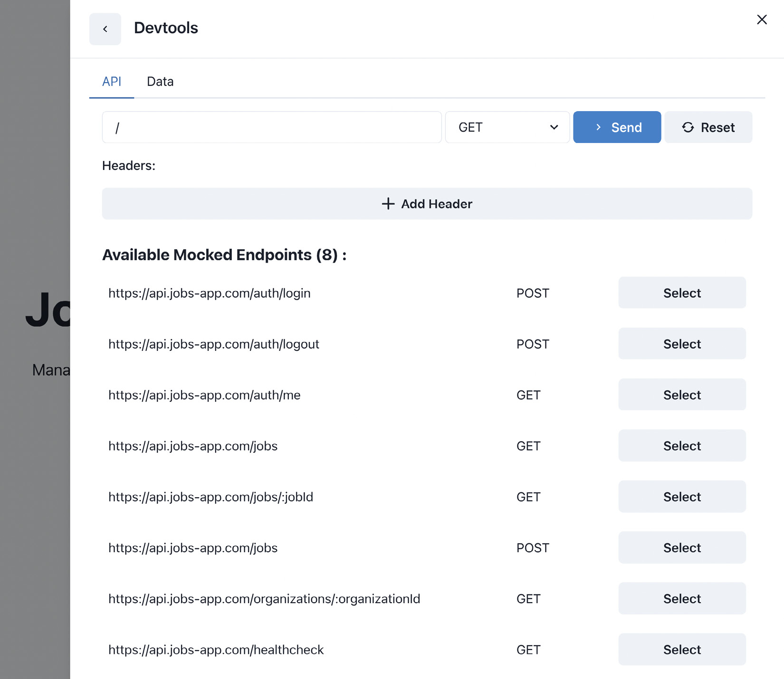Open the GET method dropdown
The height and width of the screenshot is (679, 784).
click(507, 127)
